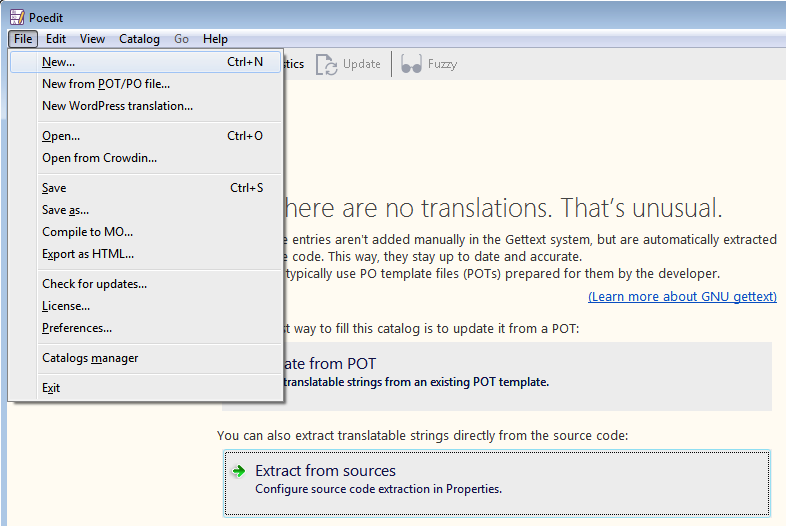
Task: Choose Check for updates...
Action: pyautogui.click(x=94, y=284)
